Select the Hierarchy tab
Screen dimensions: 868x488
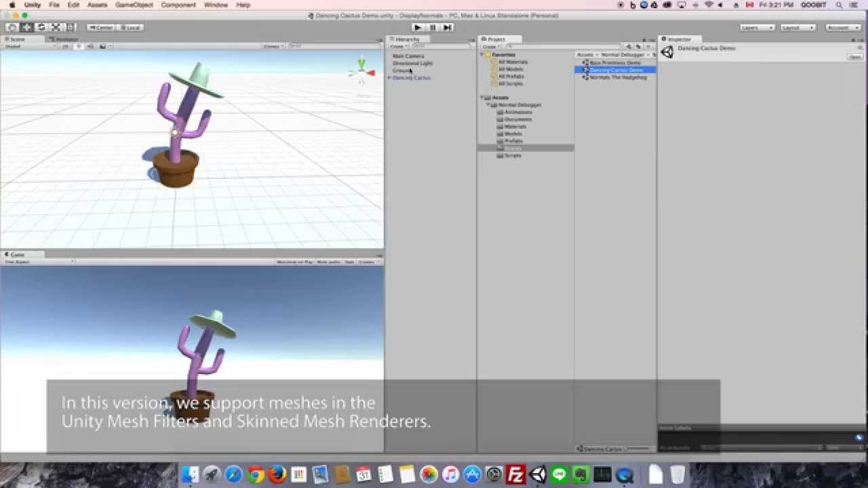[406, 39]
